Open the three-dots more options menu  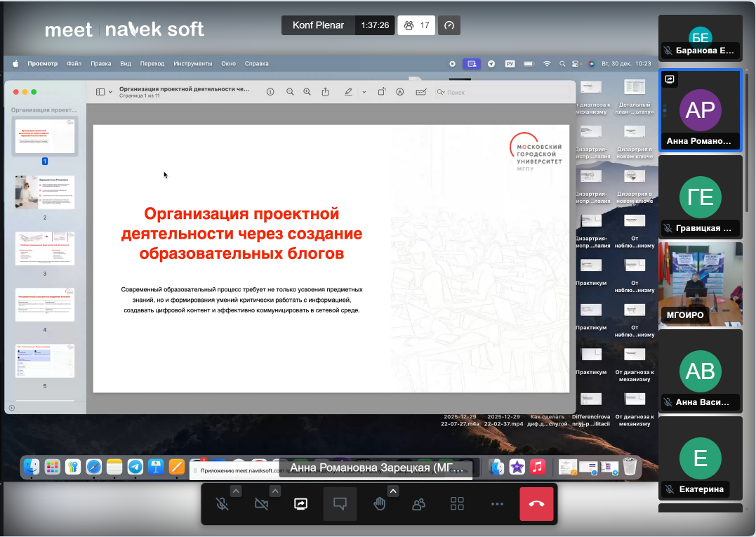tap(497, 504)
